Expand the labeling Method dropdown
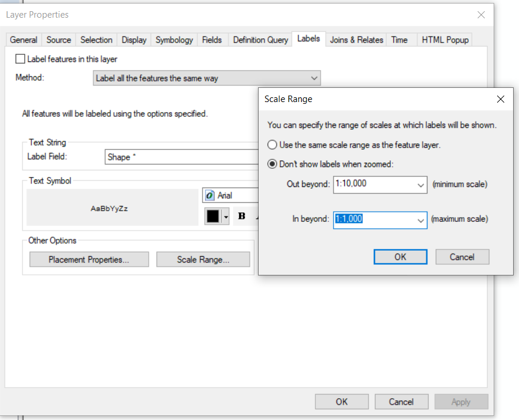 [314, 78]
